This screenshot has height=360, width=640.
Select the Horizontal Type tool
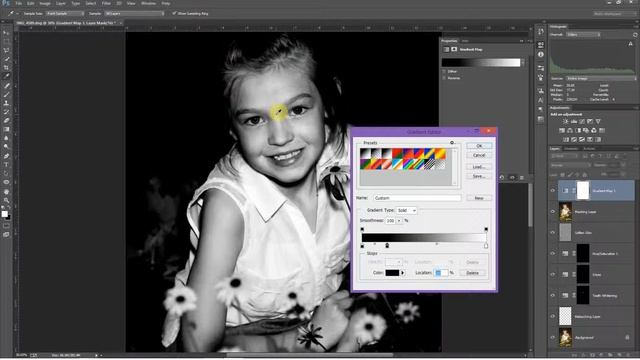[6, 164]
